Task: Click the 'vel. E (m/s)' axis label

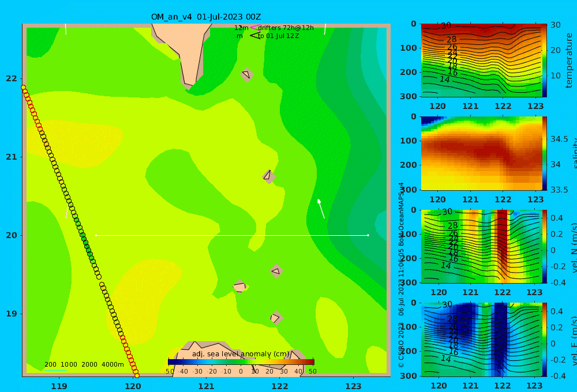Action: pos(574,341)
